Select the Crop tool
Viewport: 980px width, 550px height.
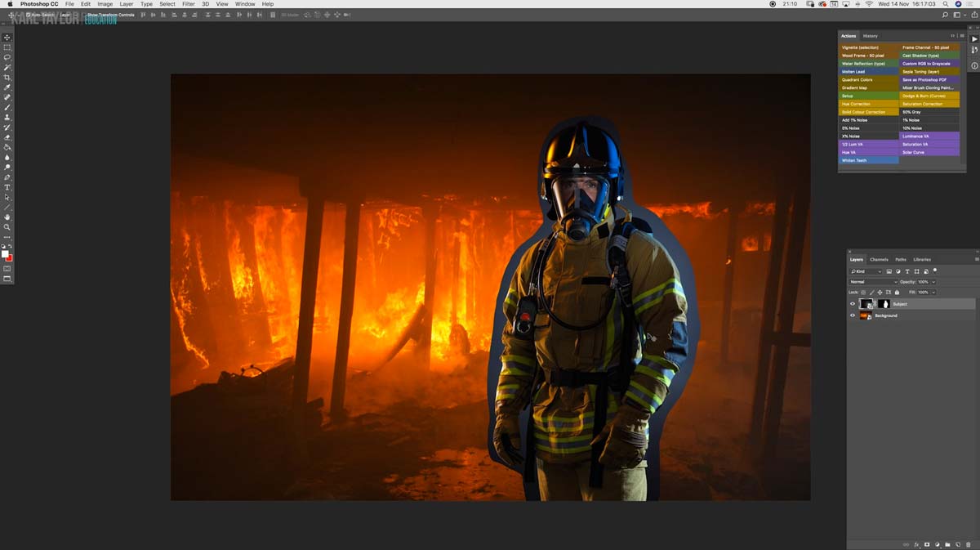coord(7,78)
